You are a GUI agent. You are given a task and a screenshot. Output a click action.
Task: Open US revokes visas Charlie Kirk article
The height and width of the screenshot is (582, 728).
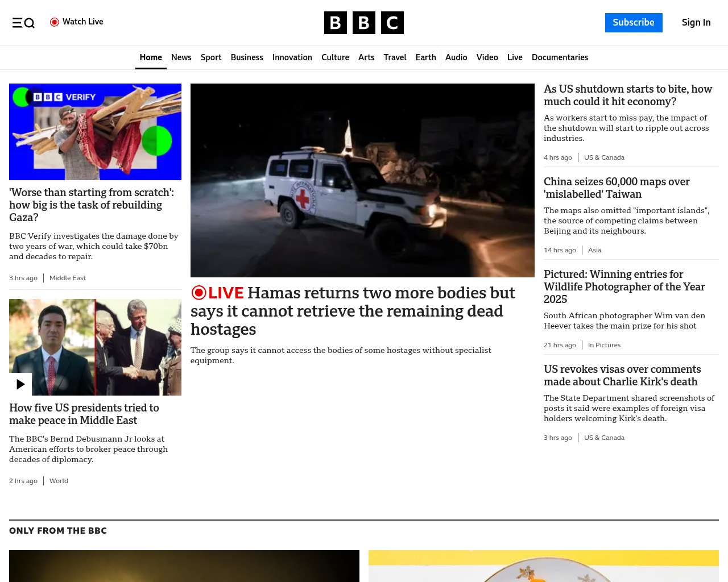[x=622, y=375]
